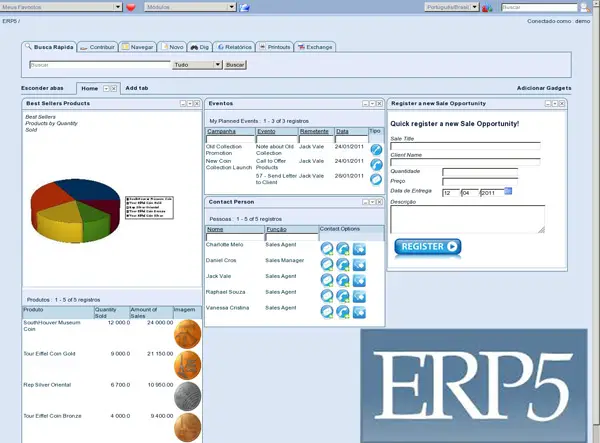Click mail icon for Send Letter to Client event
The height and width of the screenshot is (443, 600).
[x=376, y=179]
